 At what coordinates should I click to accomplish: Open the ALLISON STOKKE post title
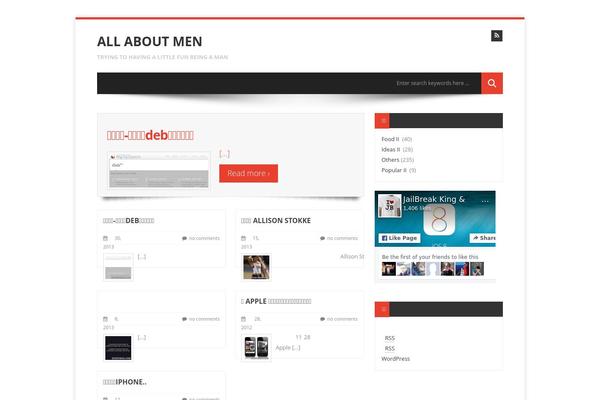tap(276, 220)
